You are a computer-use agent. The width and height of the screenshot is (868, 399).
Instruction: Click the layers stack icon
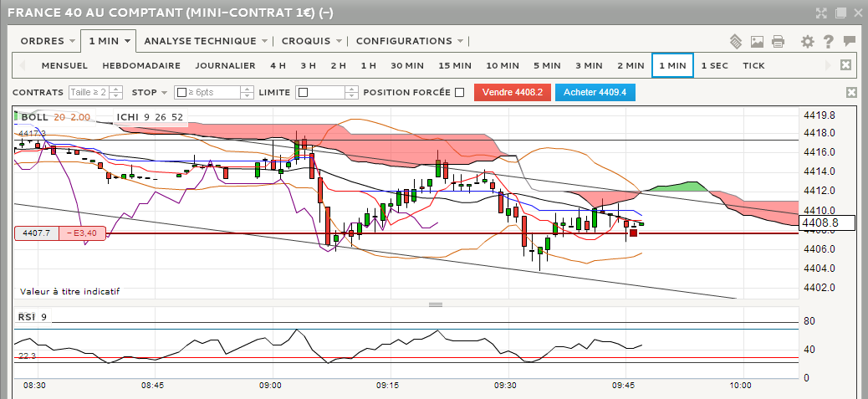[x=736, y=41]
